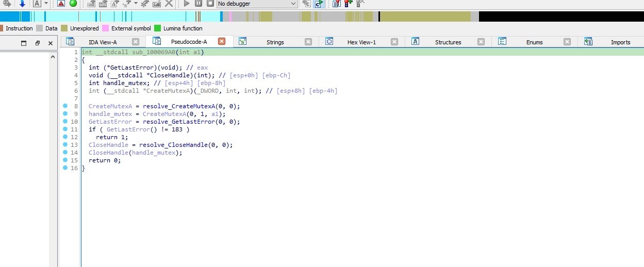The image size is (644, 267).
Task: Open the dropdown arrow beside the 'A' search icon
Action: pyautogui.click(x=46, y=3)
